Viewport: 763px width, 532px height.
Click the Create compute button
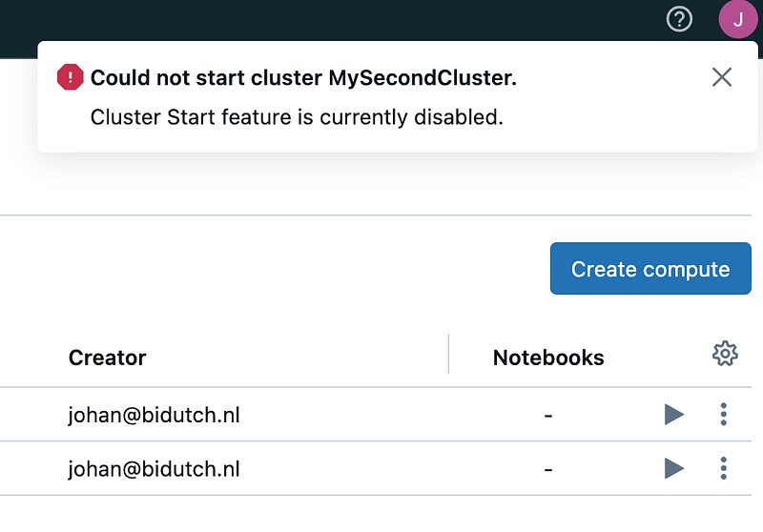pyautogui.click(x=650, y=269)
